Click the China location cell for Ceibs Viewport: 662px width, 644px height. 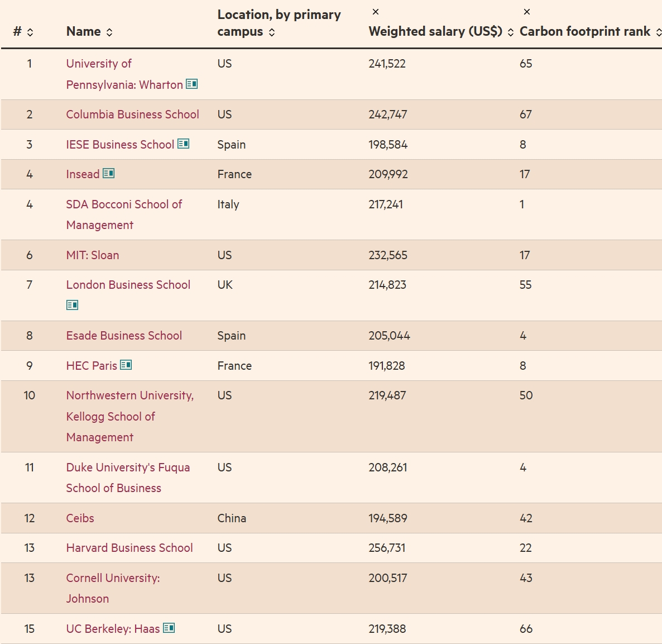coord(232,518)
